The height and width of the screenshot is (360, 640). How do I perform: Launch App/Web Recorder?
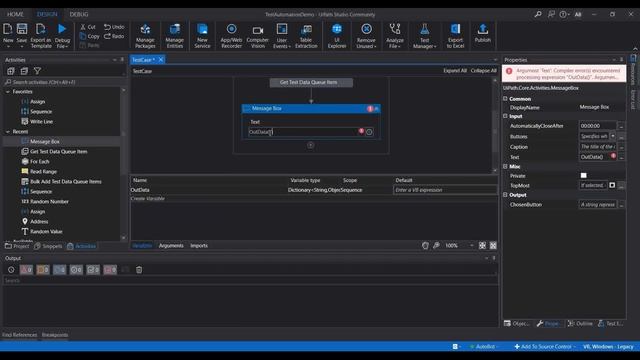coord(231,36)
